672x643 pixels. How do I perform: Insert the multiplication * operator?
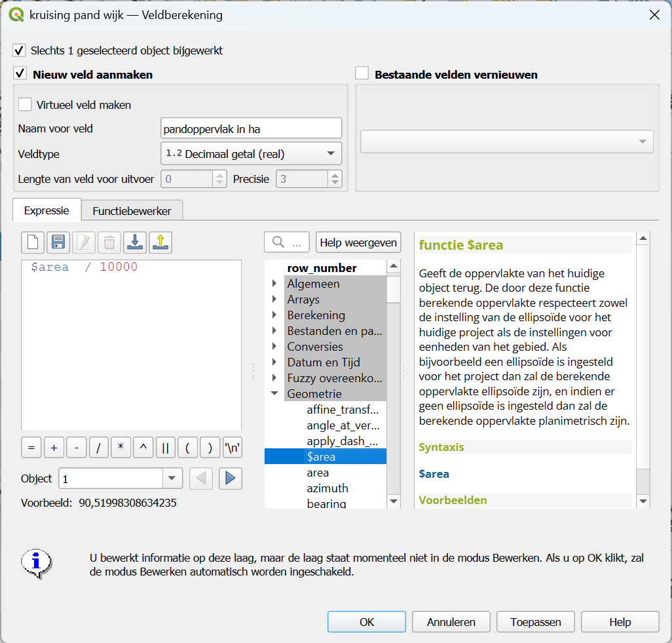(x=121, y=448)
